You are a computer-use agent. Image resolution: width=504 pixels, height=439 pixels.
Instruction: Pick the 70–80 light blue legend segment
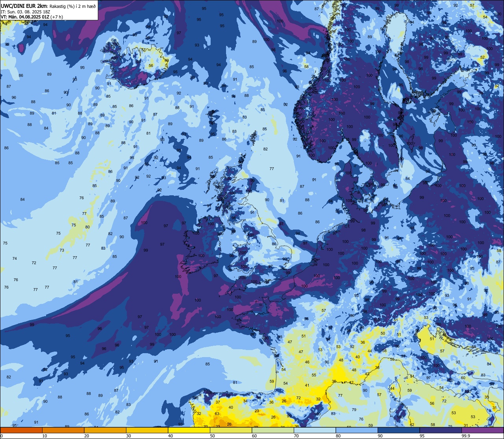tap(315, 430)
